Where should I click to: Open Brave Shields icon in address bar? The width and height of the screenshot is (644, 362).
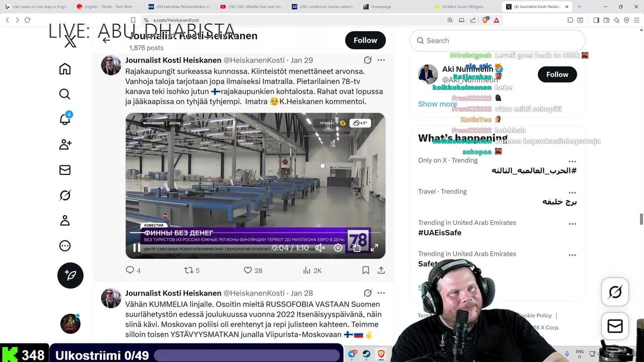[486, 20]
